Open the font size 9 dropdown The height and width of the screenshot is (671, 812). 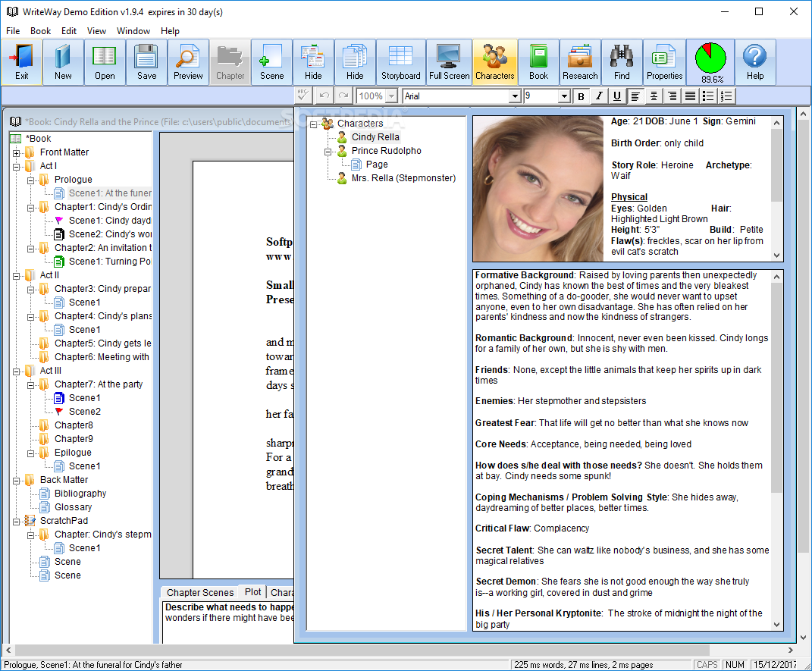pos(564,96)
